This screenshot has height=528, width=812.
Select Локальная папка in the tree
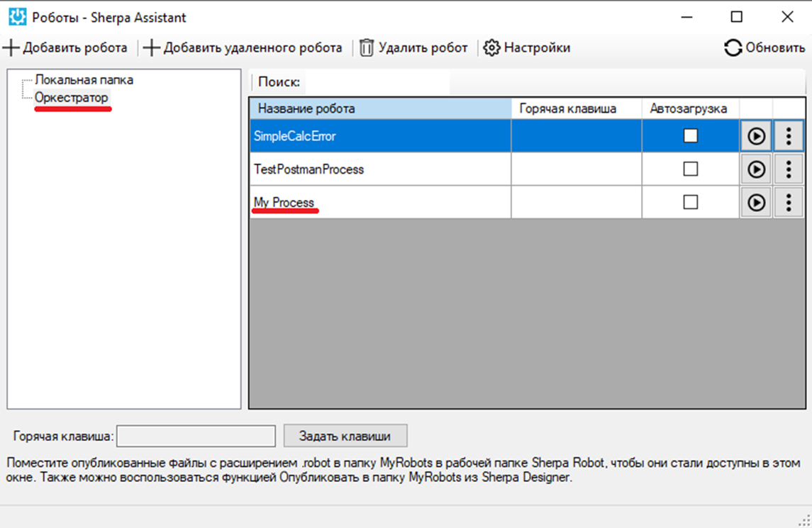84,79
